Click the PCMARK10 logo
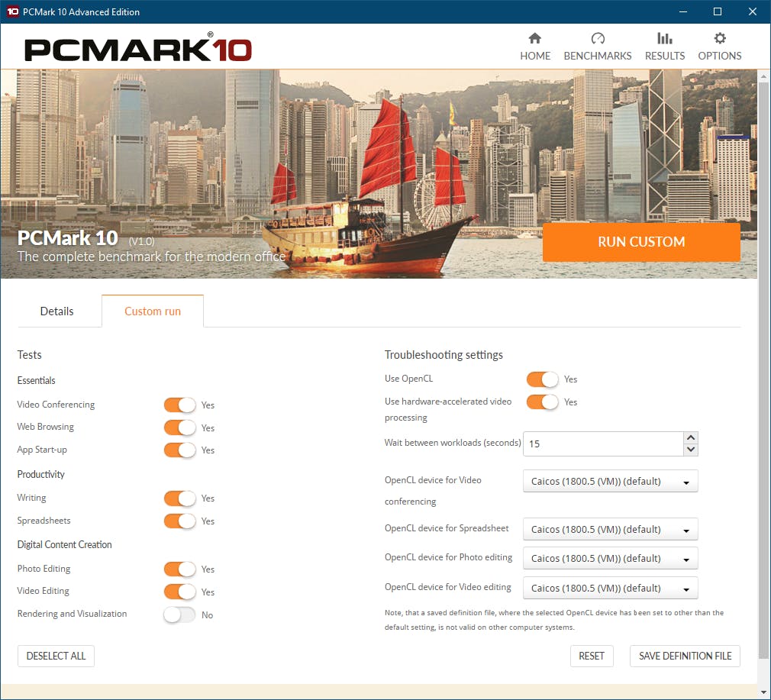Image resolution: width=771 pixels, height=700 pixels. [x=138, y=49]
